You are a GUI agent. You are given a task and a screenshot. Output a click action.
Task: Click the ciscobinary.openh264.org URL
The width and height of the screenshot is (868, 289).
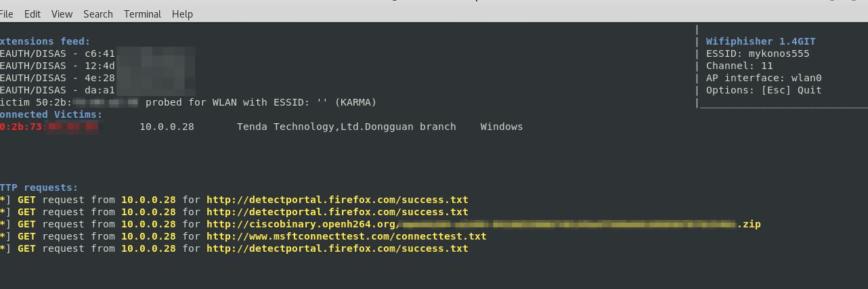click(x=302, y=224)
